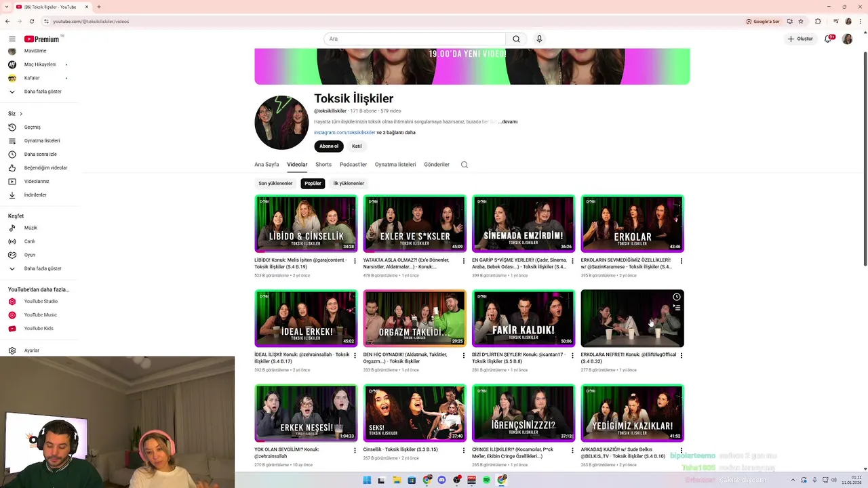Open options menu for İDEAL İLİŞKİ video
This screenshot has width=868, height=488.
pyautogui.click(x=355, y=356)
